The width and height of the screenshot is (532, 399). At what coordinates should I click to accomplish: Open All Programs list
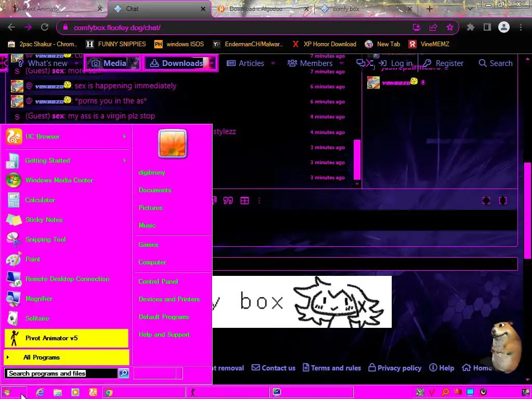click(66, 357)
